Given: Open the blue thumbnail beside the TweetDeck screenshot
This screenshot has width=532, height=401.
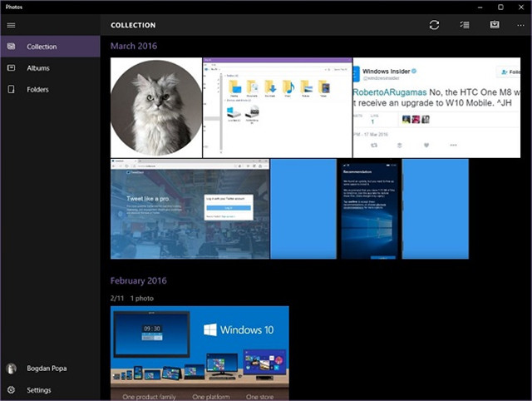Looking at the screenshot, I should [303, 209].
